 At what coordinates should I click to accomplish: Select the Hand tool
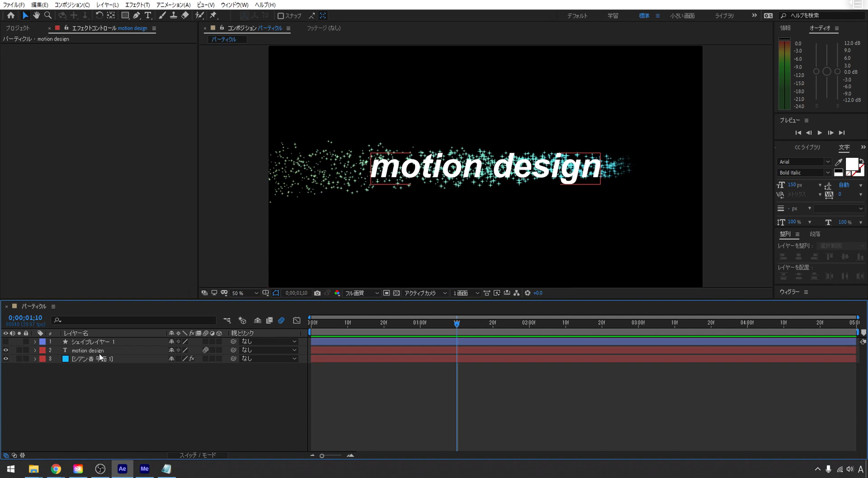coord(36,15)
